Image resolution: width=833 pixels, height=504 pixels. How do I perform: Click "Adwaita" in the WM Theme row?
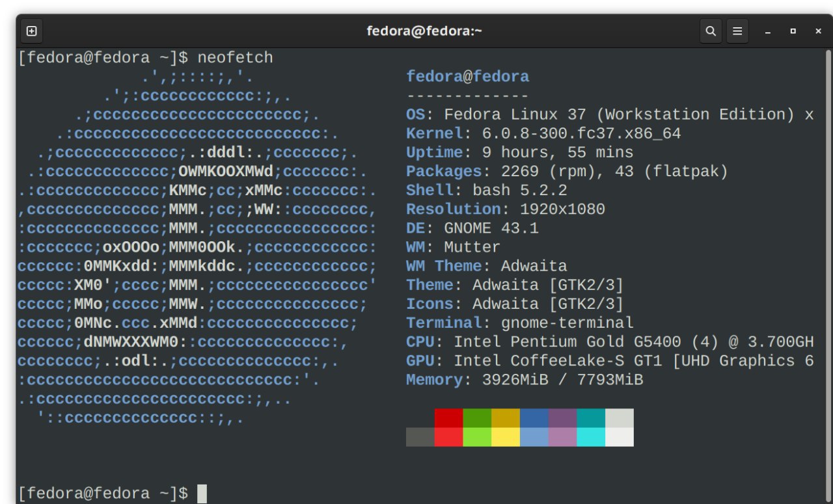coord(534,267)
